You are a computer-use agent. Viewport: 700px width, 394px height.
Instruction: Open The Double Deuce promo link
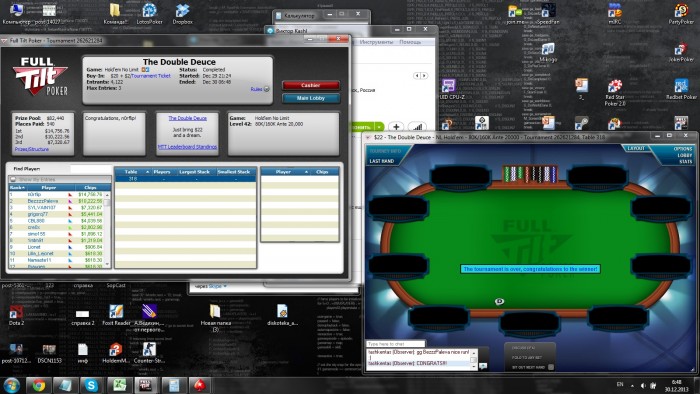click(x=188, y=118)
